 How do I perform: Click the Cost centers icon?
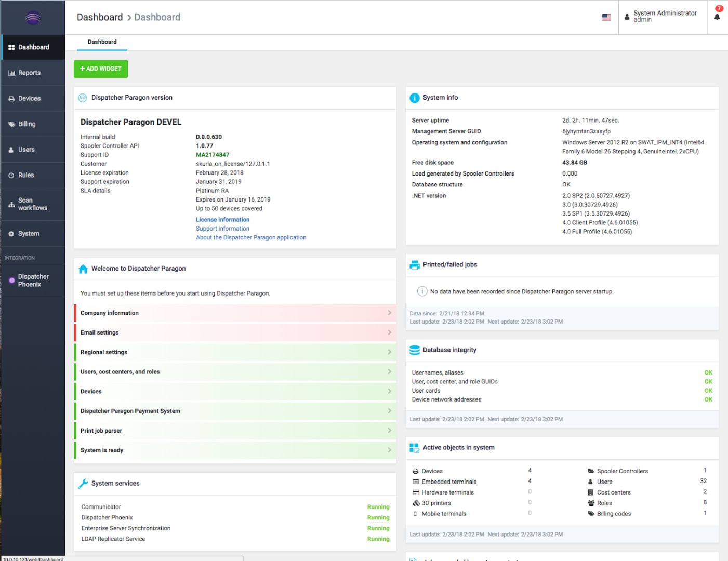click(x=591, y=492)
